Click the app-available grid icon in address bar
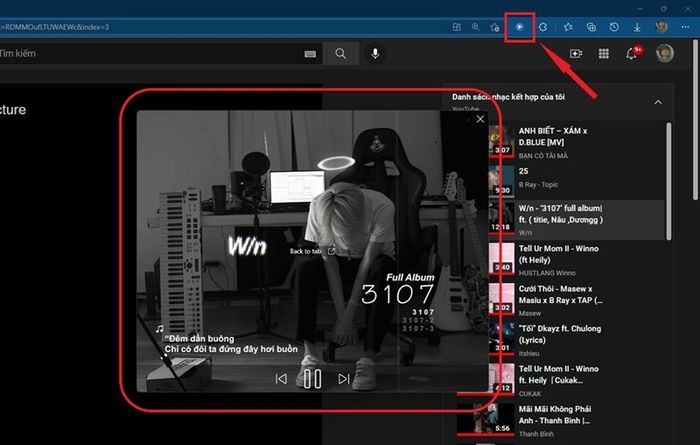Image resolution: width=700 pixels, height=445 pixels. pyautogui.click(x=457, y=27)
